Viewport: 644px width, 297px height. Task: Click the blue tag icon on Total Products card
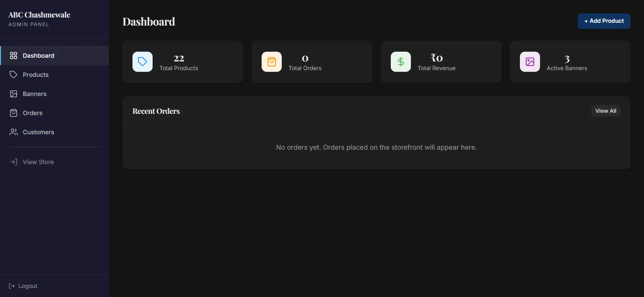pos(143,62)
